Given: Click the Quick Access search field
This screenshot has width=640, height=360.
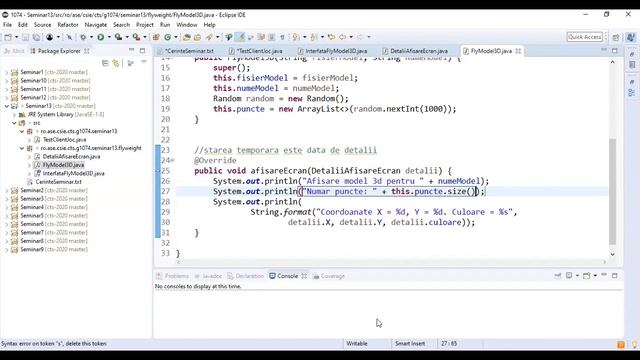Looking at the screenshot, I should pos(585,37).
